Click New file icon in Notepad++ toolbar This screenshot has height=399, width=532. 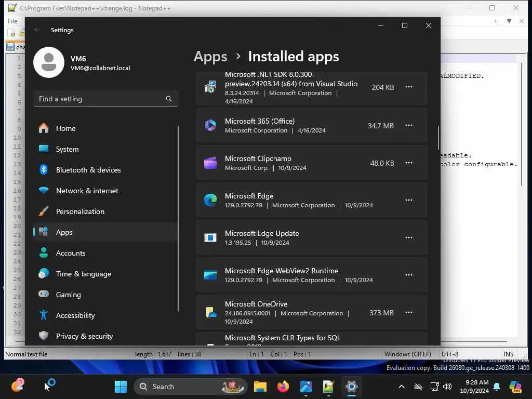pyautogui.click(x=11, y=33)
